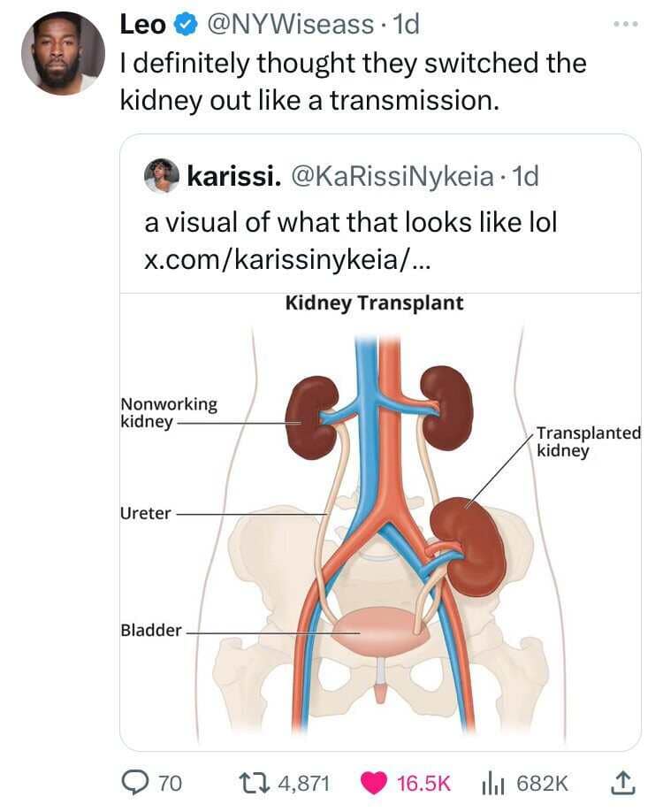Open Leo's profile picture
The height and width of the screenshot is (812, 663).
coord(63,53)
